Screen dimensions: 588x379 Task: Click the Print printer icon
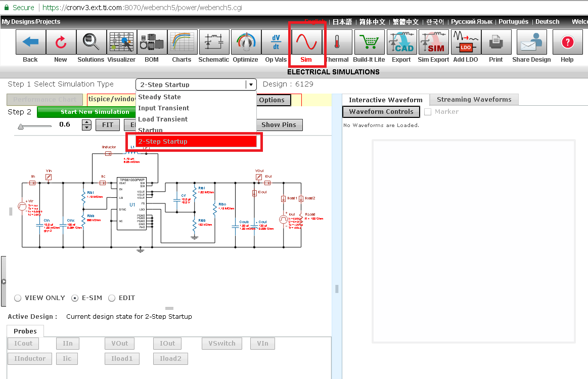496,43
